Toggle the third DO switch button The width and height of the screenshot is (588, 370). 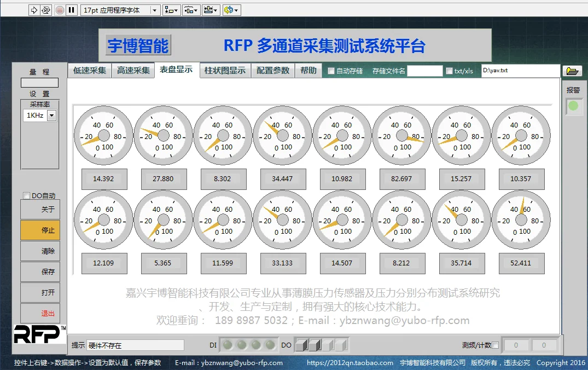(x=328, y=345)
